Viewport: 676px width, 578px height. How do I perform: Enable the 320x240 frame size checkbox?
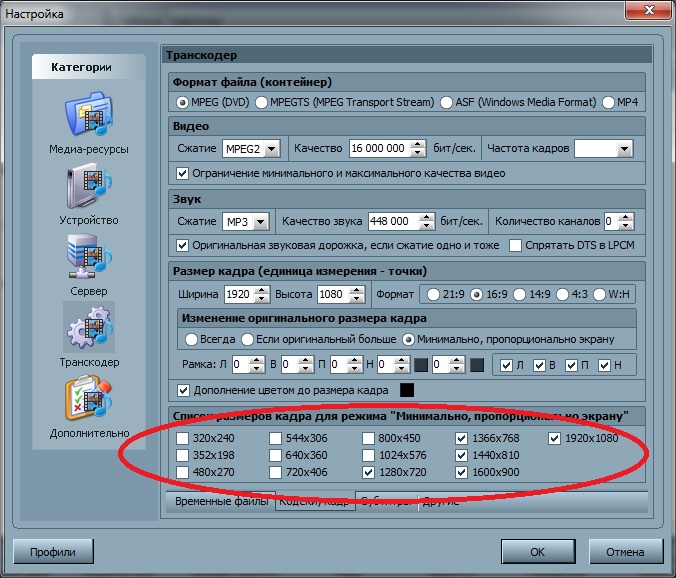[x=181, y=438]
